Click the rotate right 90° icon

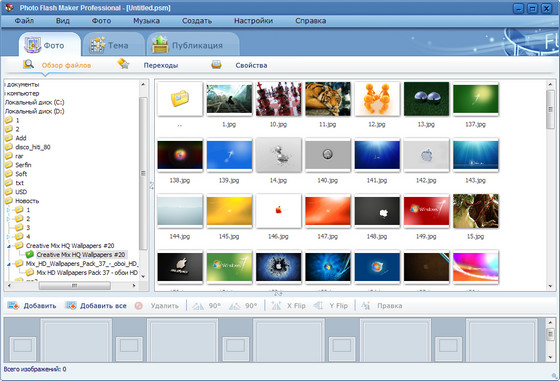(235, 306)
